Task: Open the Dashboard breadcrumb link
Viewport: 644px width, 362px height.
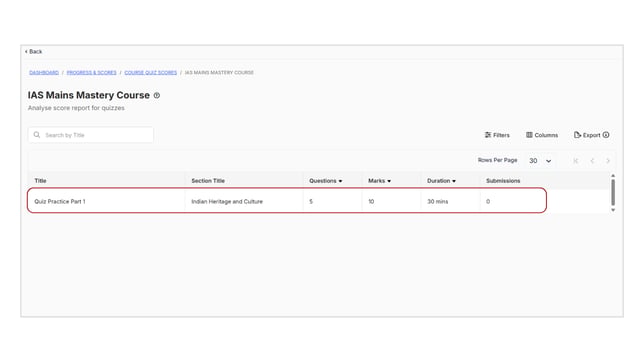Action: click(44, 73)
